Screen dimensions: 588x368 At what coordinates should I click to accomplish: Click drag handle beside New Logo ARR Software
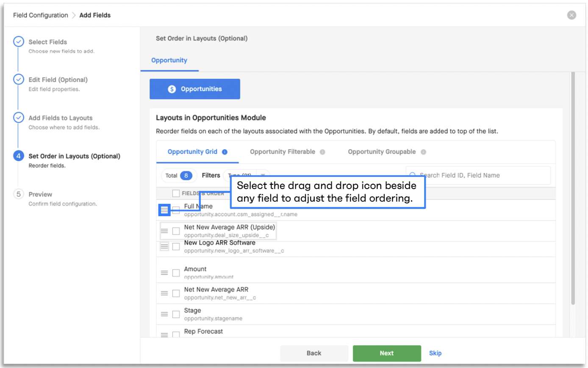tap(164, 246)
